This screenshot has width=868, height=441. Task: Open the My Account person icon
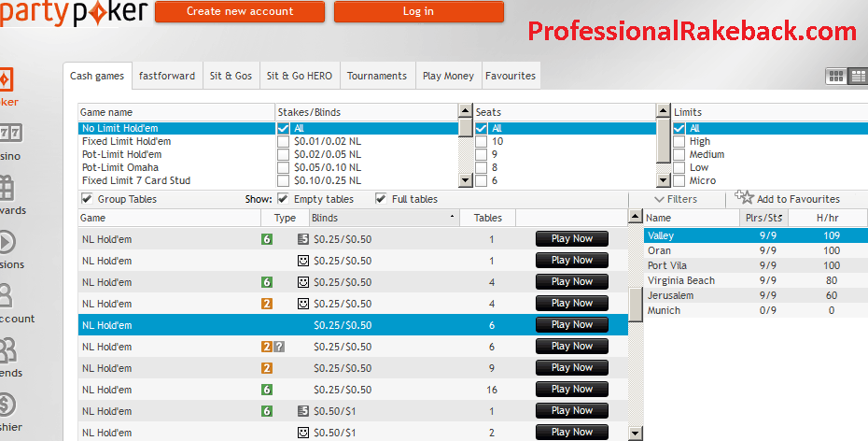click(6, 296)
